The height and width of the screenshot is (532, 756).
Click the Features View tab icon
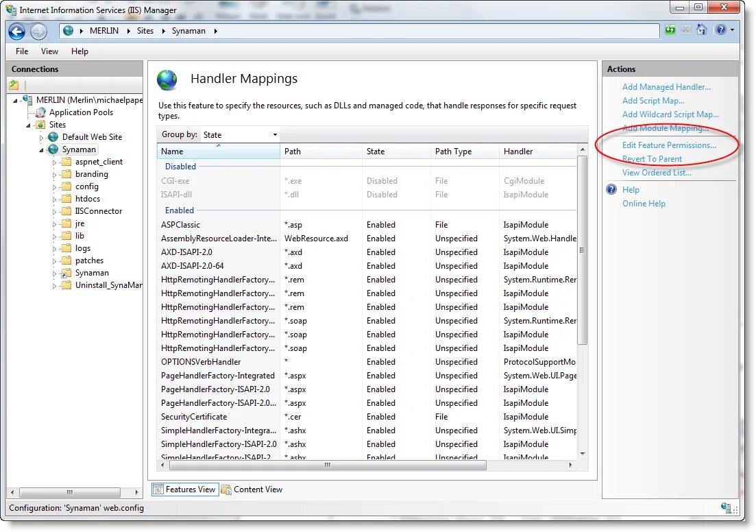pos(158,489)
